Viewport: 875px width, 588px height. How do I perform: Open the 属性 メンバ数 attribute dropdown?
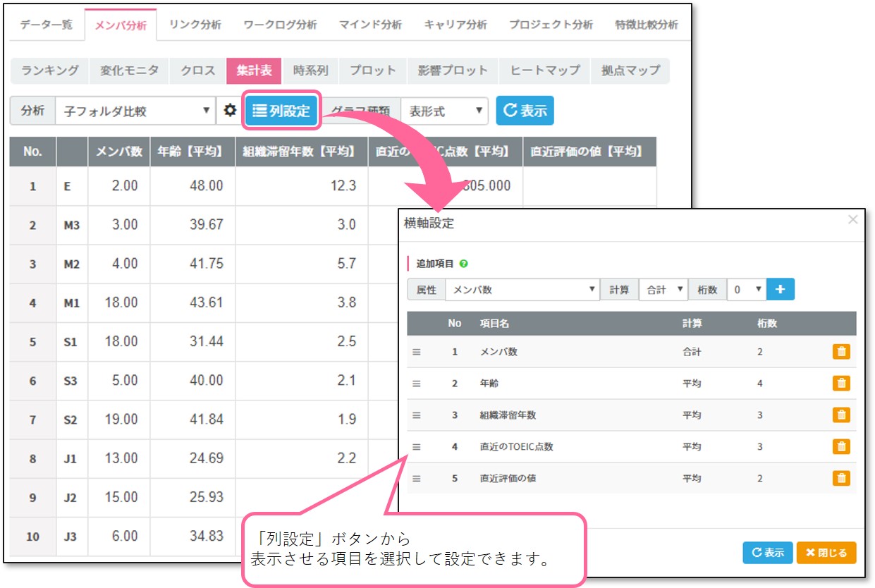[522, 290]
